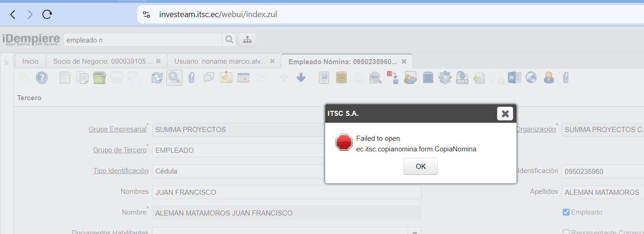Click the magnifying glass Find record icon
Viewport: 644px width, 234px height.
174,78
